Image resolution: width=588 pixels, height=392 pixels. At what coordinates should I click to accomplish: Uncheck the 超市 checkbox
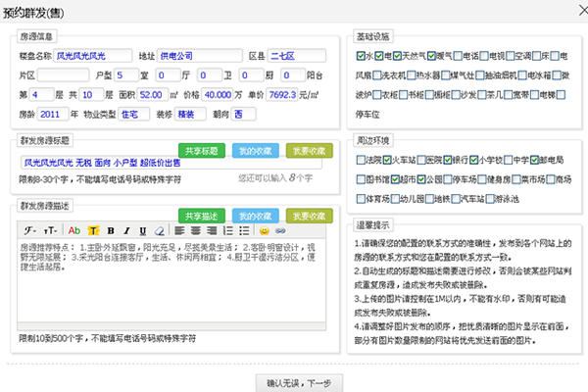click(x=395, y=179)
